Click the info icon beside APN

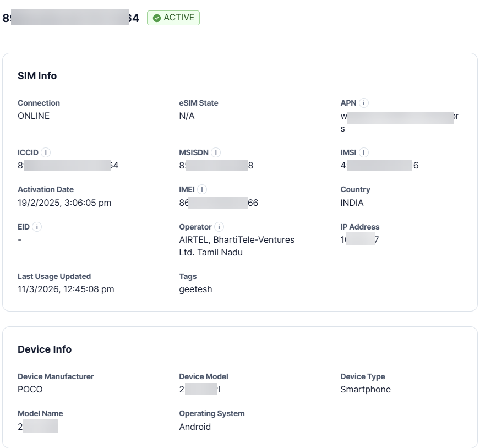pos(364,103)
